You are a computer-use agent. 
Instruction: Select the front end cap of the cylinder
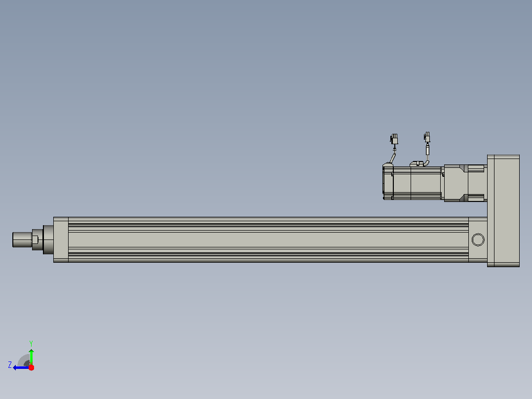pyautogui.click(x=61, y=239)
